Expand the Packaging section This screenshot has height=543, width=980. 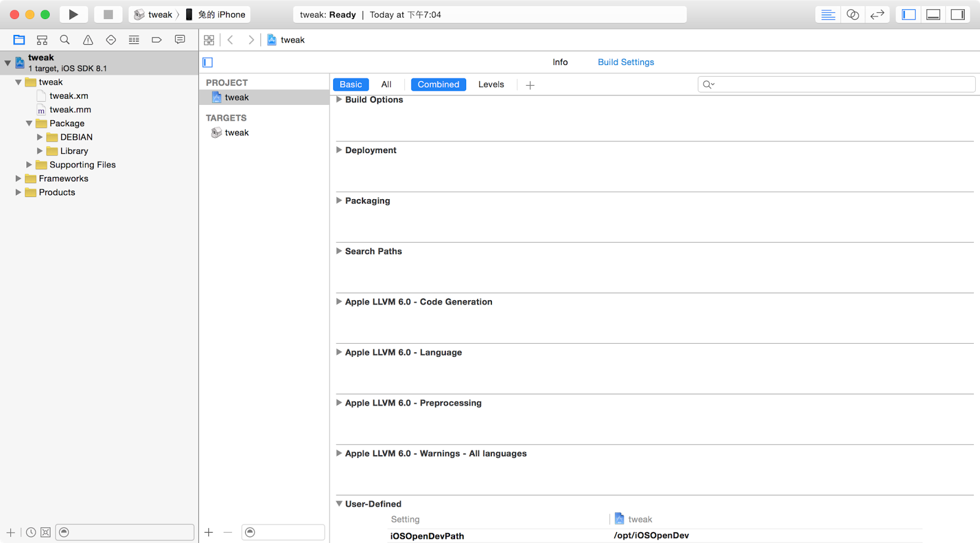[339, 200]
